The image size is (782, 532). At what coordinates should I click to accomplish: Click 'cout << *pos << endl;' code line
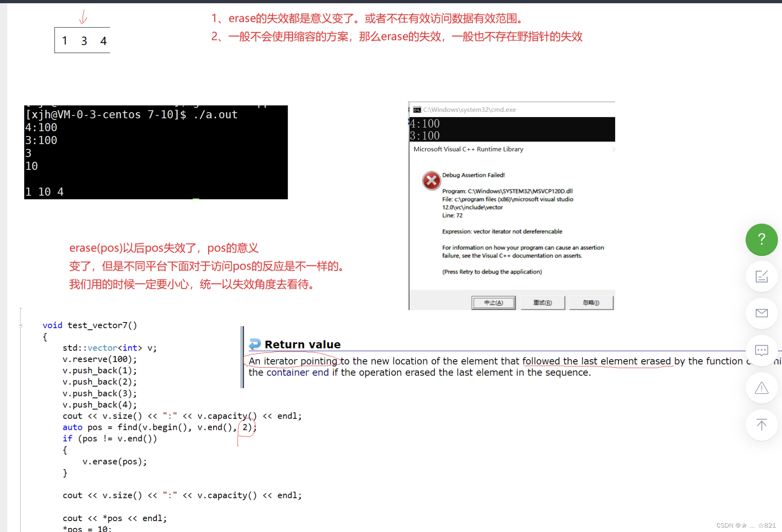115,518
